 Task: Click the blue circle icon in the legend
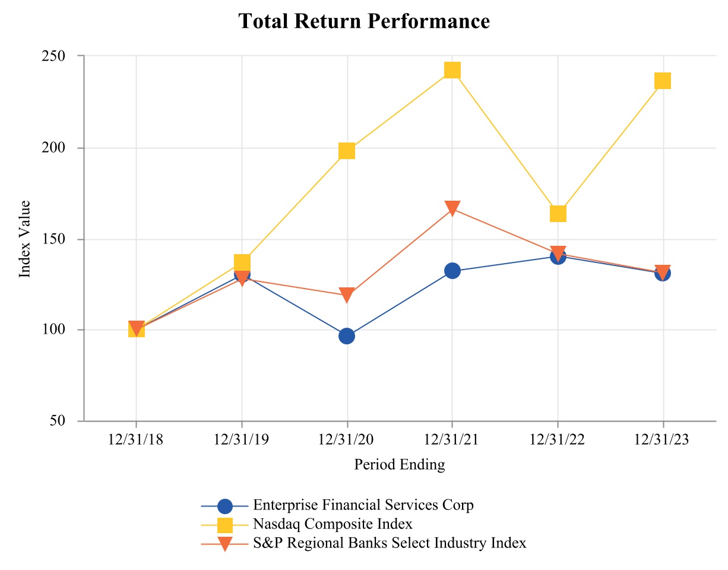[224, 506]
